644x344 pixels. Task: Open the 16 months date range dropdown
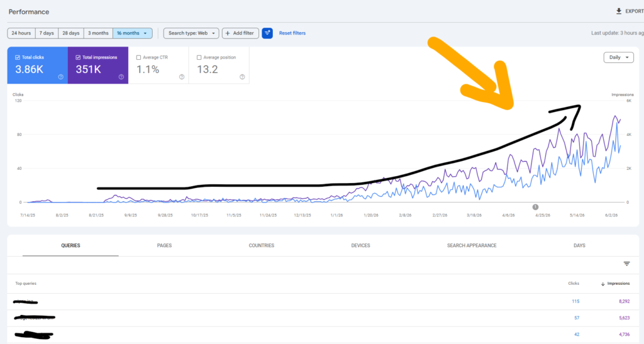click(132, 33)
